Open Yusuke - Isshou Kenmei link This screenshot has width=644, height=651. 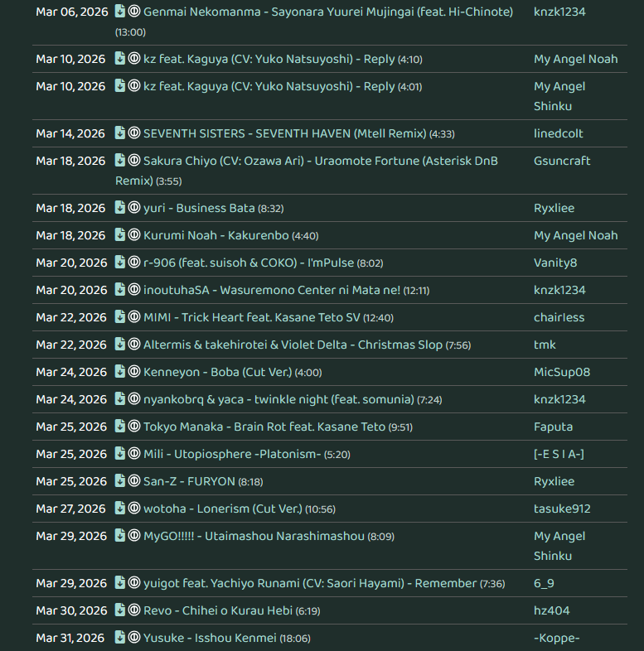click(210, 638)
